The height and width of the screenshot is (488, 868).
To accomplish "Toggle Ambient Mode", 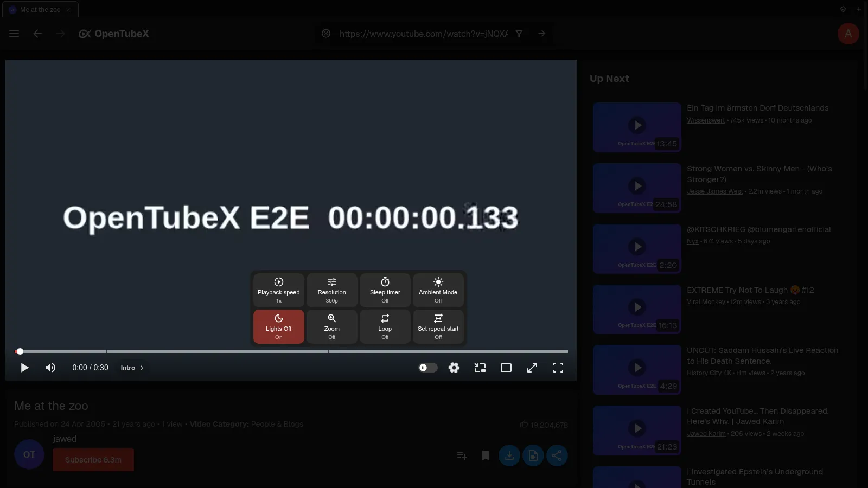I will pyautogui.click(x=438, y=290).
